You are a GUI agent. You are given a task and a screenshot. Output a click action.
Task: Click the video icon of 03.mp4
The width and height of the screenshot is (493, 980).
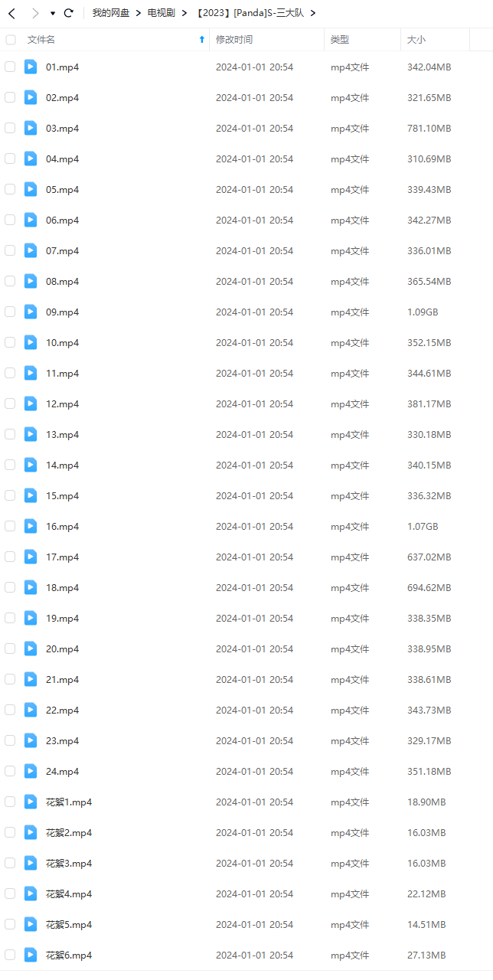[x=31, y=128]
